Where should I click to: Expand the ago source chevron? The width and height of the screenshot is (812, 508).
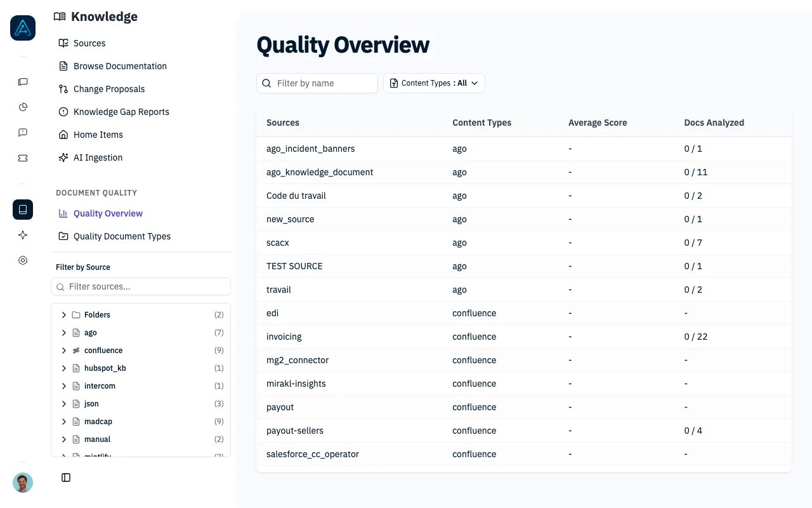[64, 333]
